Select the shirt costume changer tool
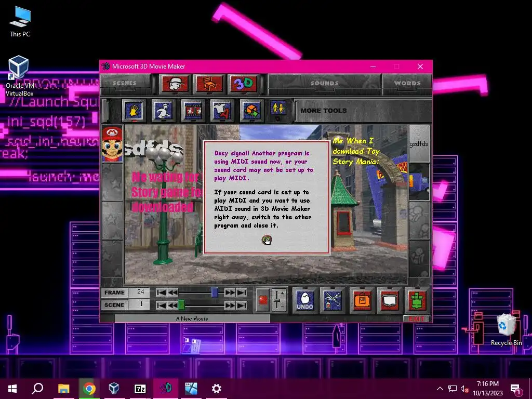Screen dimensions: 532x399 pyautogui.click(x=222, y=110)
